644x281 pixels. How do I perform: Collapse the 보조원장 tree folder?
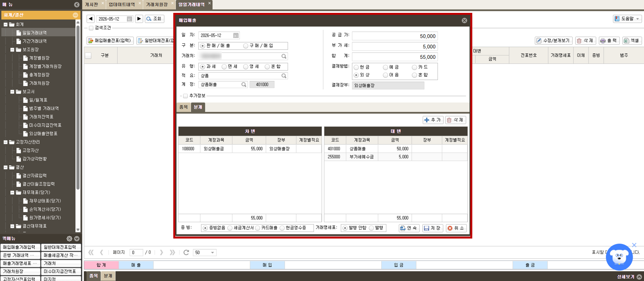point(12,50)
